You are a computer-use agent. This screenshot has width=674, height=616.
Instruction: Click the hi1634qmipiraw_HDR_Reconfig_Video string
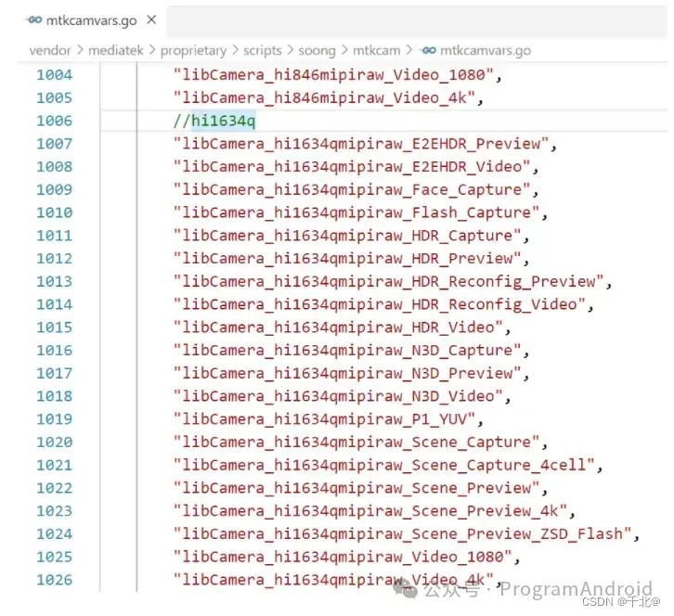(x=380, y=304)
